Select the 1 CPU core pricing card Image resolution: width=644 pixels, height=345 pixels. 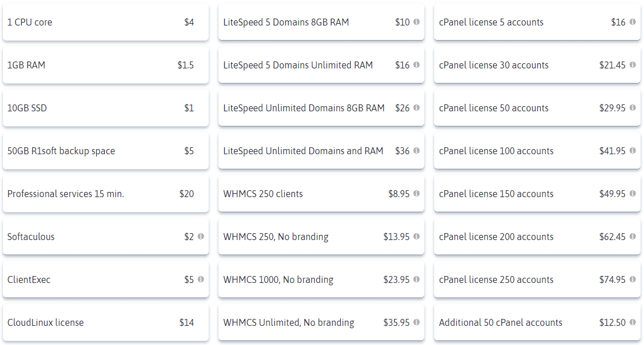coord(105,22)
